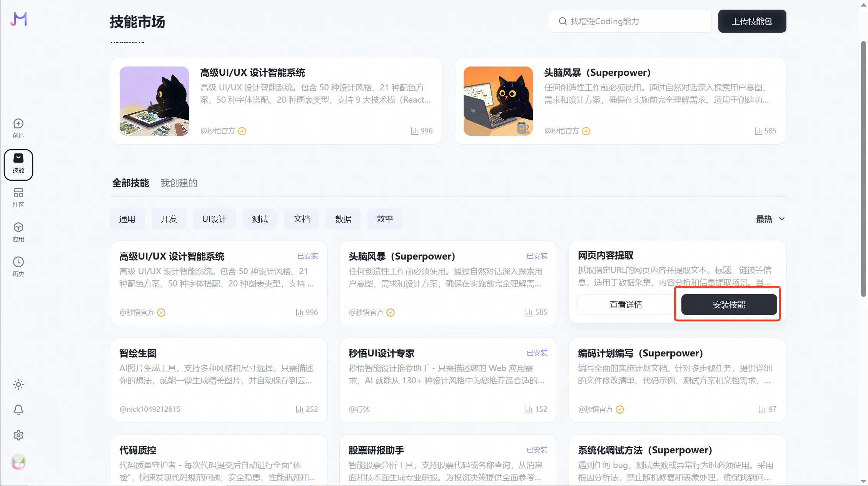Open the 历史 (History) sidebar icon
868x486 pixels.
click(18, 266)
